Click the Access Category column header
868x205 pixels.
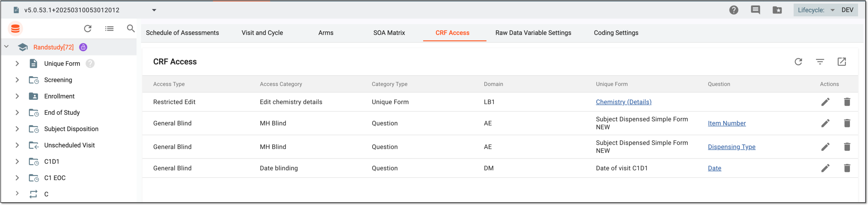(281, 84)
